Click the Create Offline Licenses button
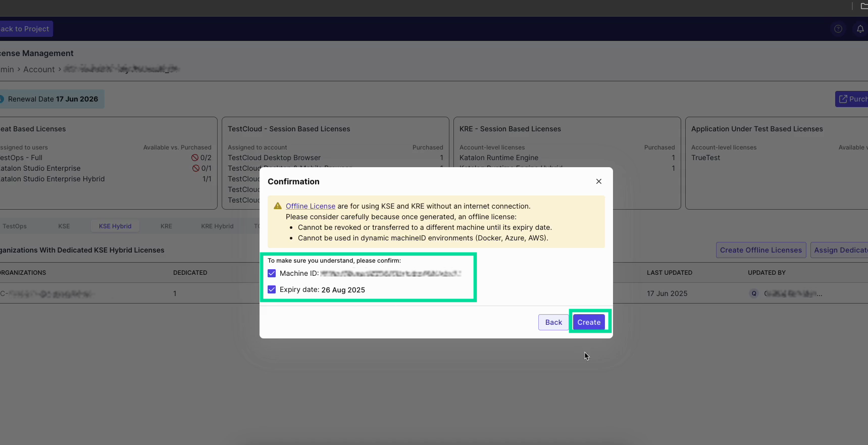 761,250
